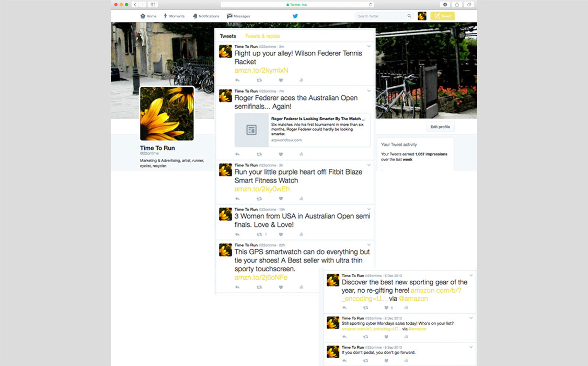The image size is (588, 366).
Task: Open the amzn.to/2j6oNFe link
Action: click(x=261, y=278)
